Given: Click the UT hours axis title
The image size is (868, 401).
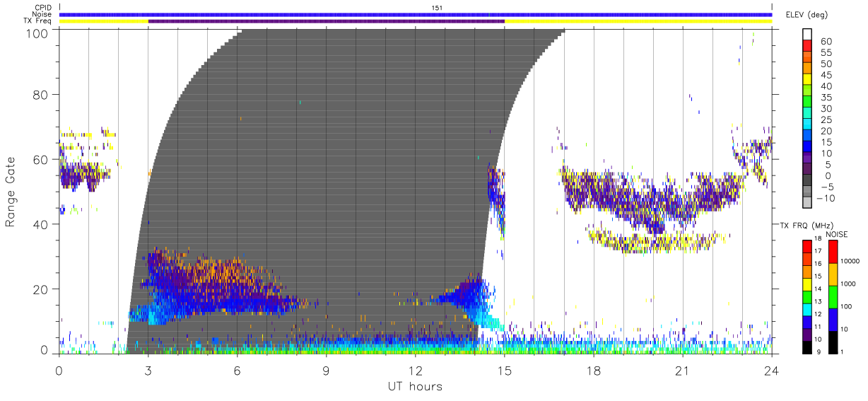Looking at the screenshot, I should tap(415, 387).
